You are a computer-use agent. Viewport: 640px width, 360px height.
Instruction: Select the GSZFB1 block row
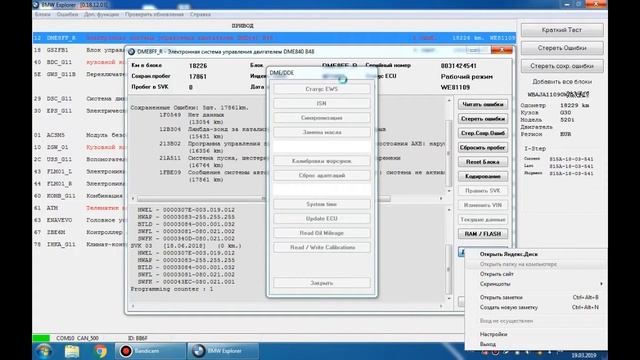click(x=79, y=50)
